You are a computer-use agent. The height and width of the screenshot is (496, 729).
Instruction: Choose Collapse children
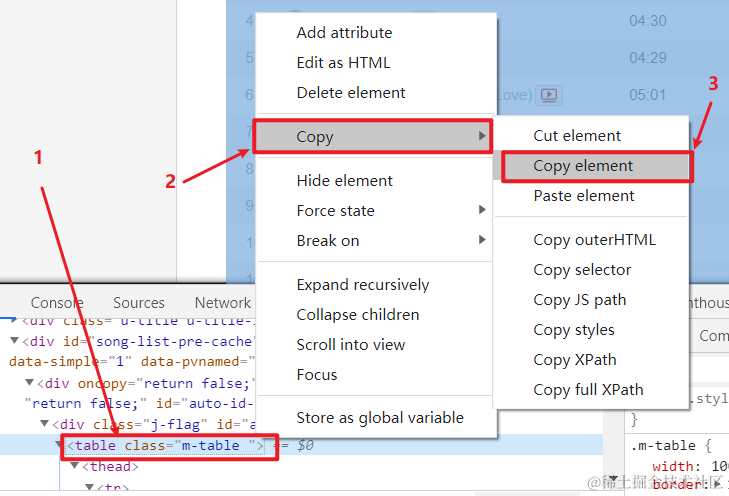tap(358, 315)
